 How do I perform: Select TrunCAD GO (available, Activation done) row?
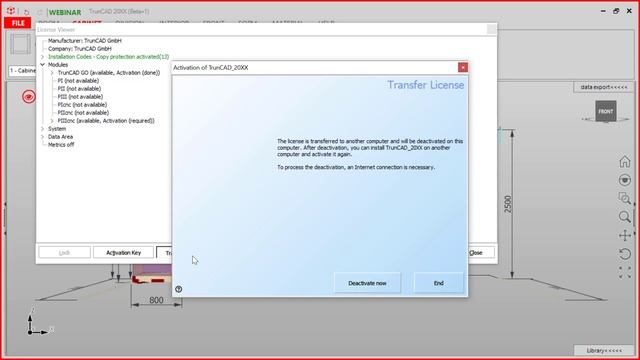point(109,73)
